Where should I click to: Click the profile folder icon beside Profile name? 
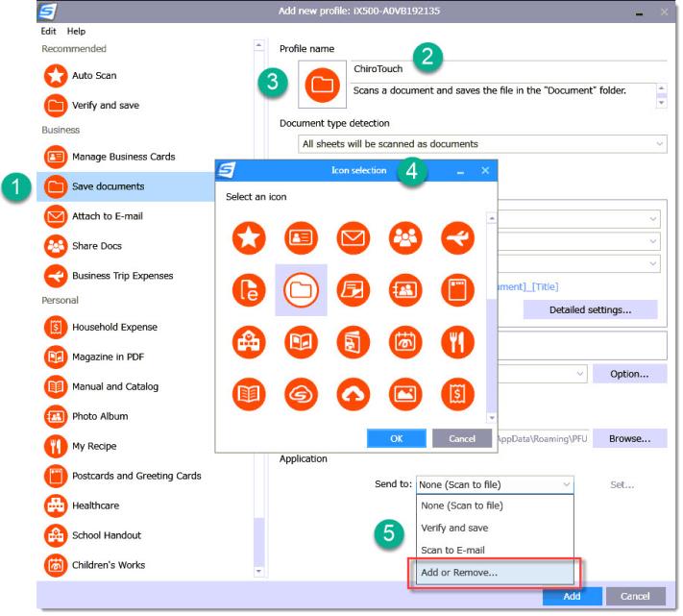click(323, 86)
